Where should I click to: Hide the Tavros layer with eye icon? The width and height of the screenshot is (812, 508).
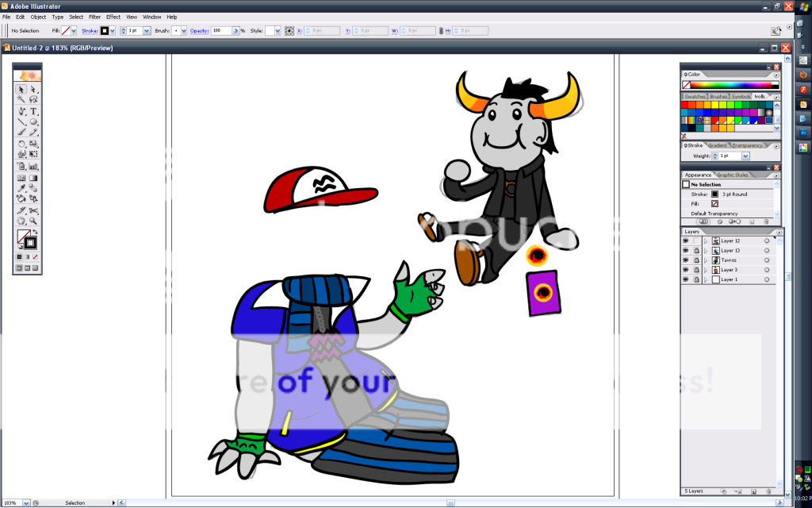tap(686, 260)
